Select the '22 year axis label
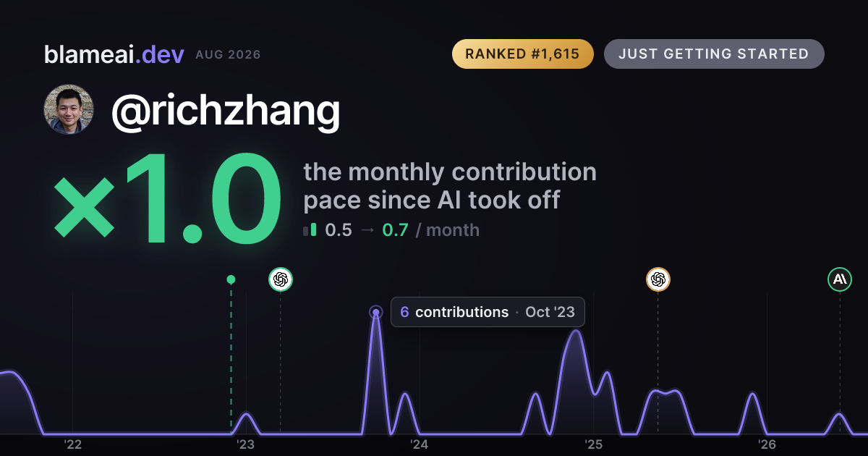This screenshot has height=456, width=868. pos(72,444)
